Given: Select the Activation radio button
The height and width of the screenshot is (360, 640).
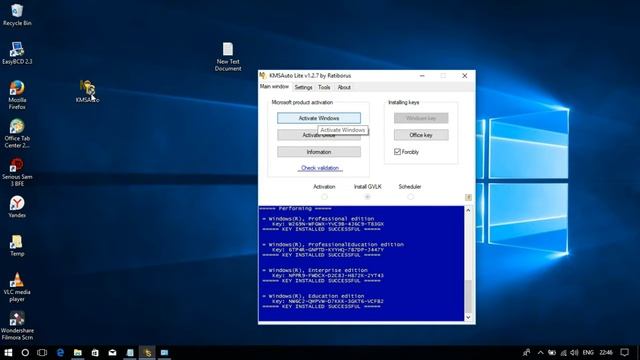Looking at the screenshot, I should [x=324, y=197].
